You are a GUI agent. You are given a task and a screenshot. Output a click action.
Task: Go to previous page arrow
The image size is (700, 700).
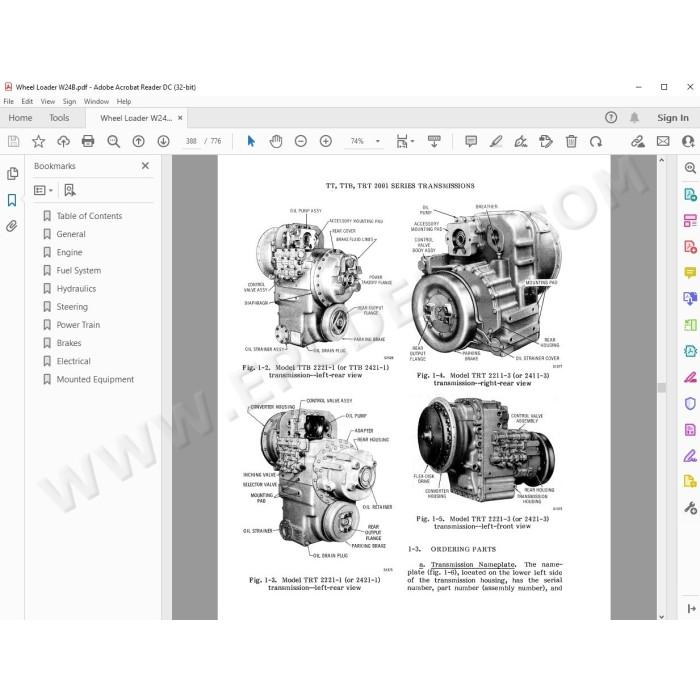[138, 142]
